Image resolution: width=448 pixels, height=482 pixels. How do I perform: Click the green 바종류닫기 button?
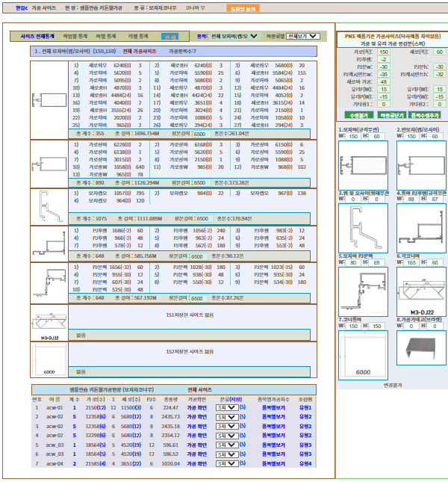[391, 115]
